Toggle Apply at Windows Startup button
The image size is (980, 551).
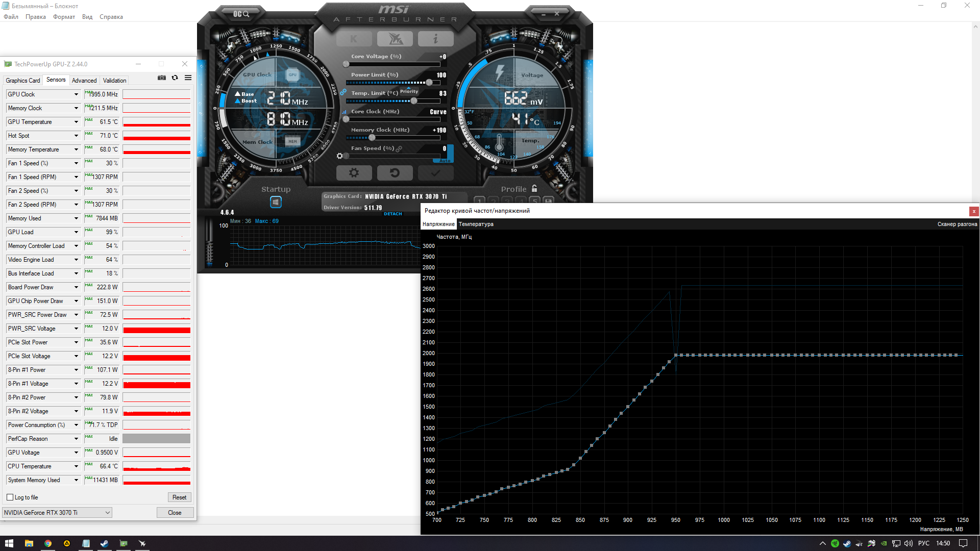(x=276, y=202)
